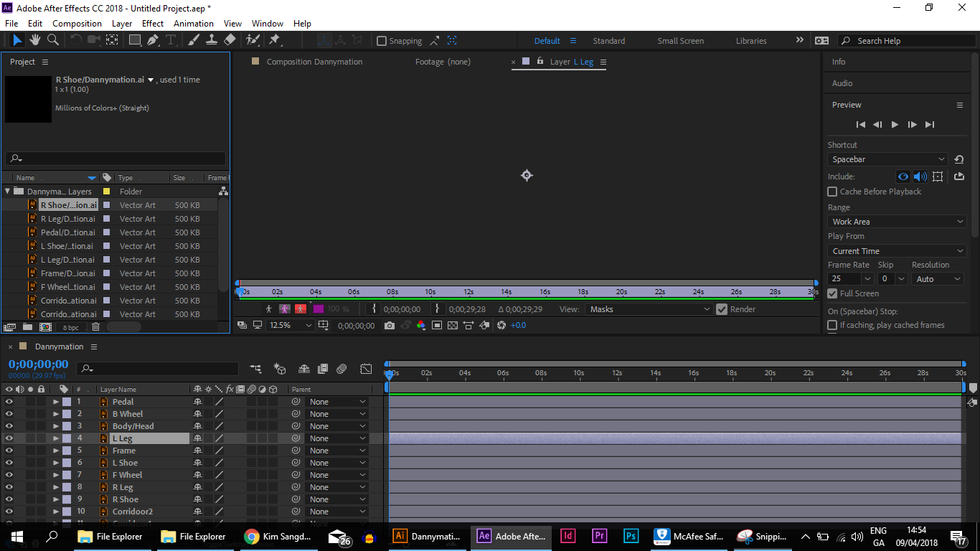Check Cache Before Playback
Image resolution: width=980 pixels, height=551 pixels.
tap(832, 192)
